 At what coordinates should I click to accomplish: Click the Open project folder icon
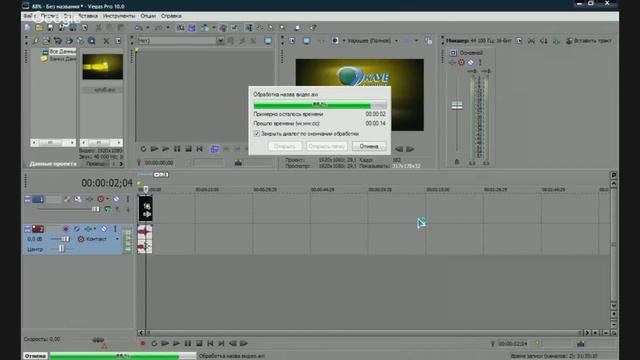[39, 28]
